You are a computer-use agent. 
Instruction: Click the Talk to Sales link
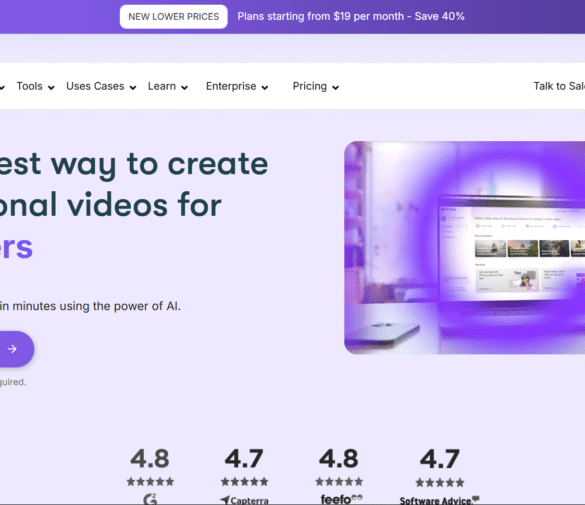point(559,86)
